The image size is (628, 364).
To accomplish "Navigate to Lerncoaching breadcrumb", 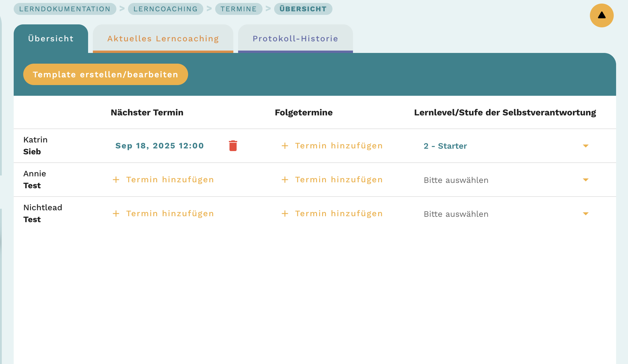I will coord(165,9).
